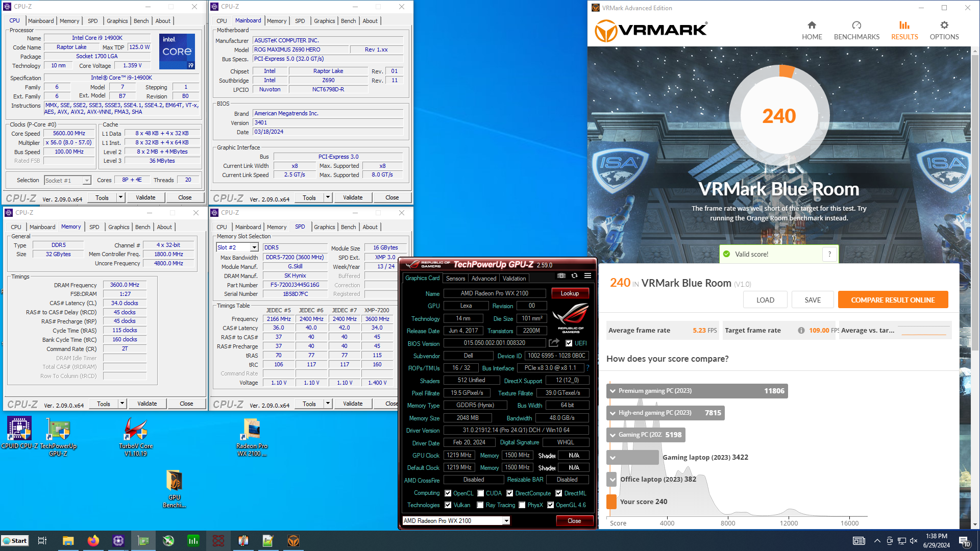This screenshot has width=980, height=551.
Task: Click the GPU-Z refresh icon
Action: (x=574, y=275)
